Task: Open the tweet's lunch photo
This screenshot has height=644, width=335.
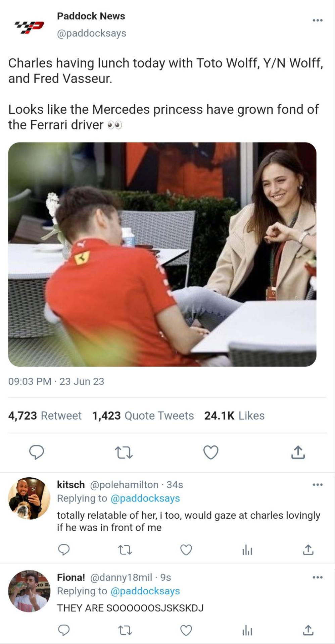Action: click(x=162, y=254)
